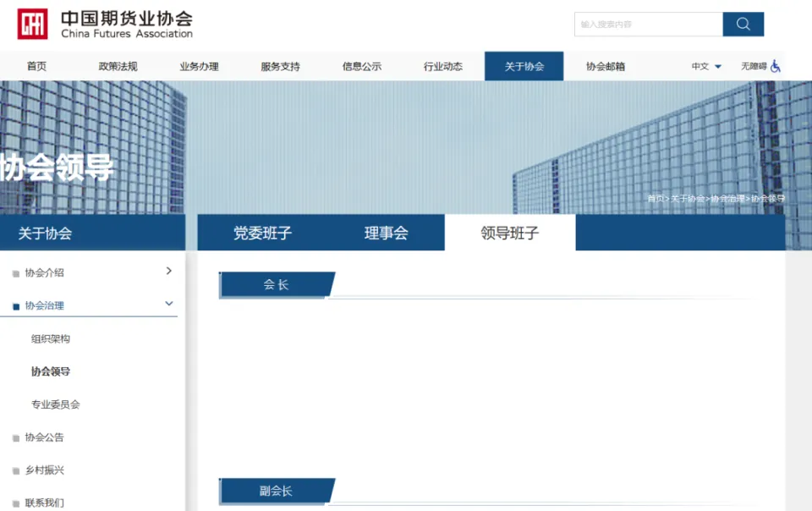Expand the 协会介绍 sidebar section
This screenshot has height=511, width=812.
click(x=168, y=272)
